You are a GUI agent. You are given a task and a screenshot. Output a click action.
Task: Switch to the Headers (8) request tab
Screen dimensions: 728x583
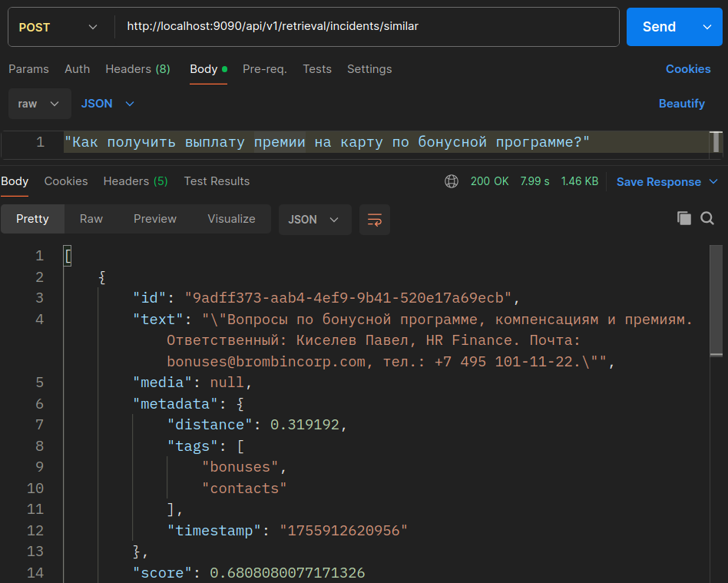(x=137, y=69)
